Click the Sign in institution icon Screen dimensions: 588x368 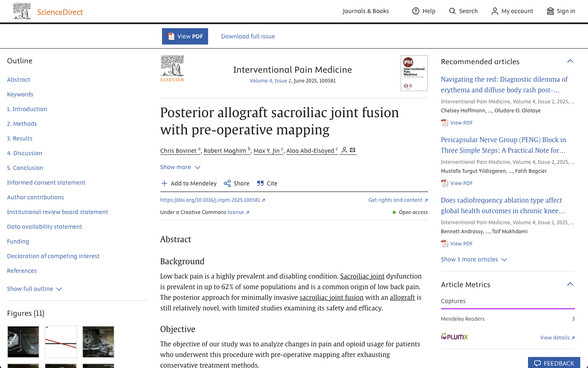click(x=550, y=11)
